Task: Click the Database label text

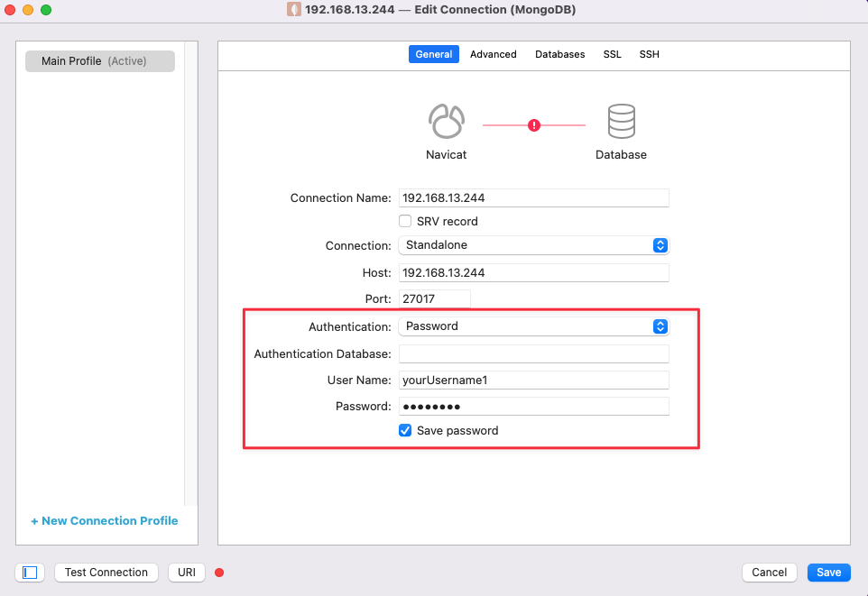Action: click(621, 154)
